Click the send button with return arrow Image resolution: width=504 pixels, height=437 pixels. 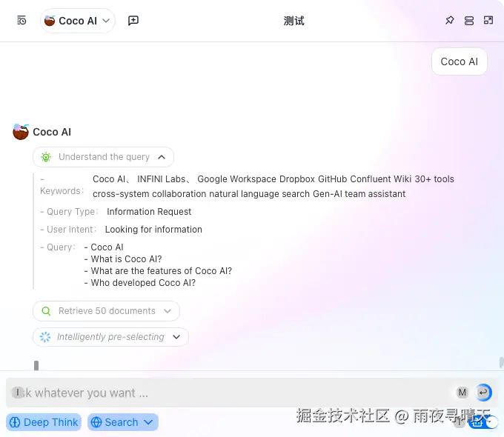(x=483, y=393)
